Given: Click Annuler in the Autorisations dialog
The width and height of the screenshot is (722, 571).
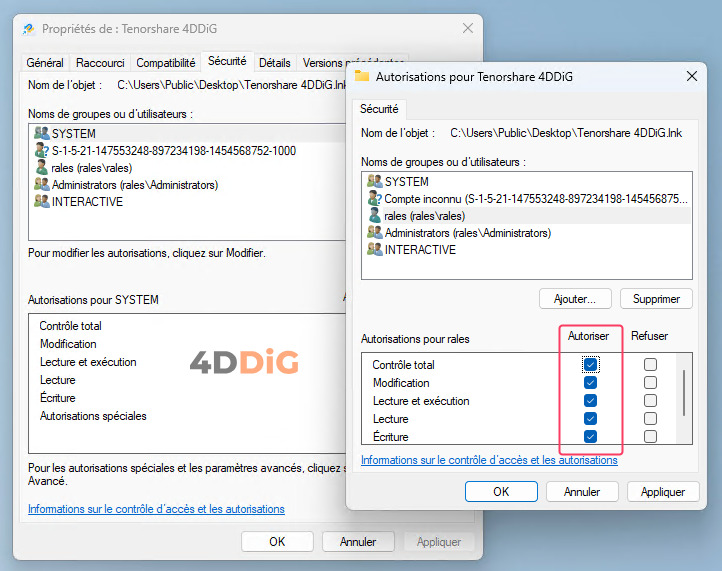Looking at the screenshot, I should tap(582, 492).
